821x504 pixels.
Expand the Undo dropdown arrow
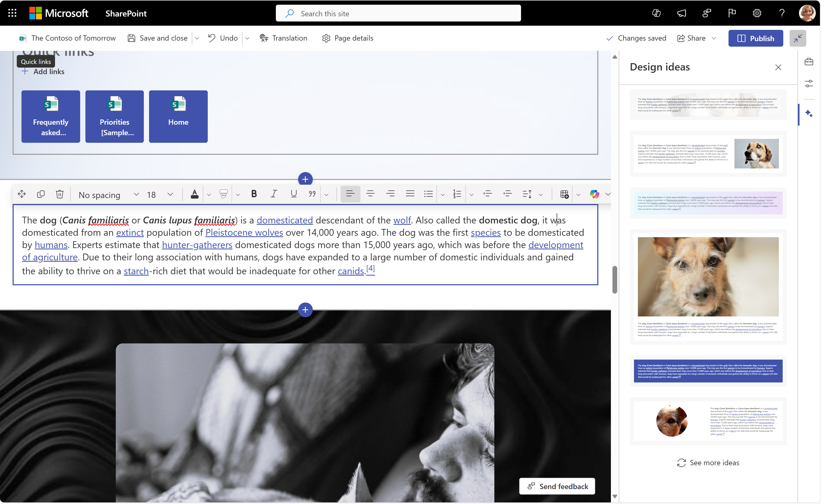tap(248, 38)
